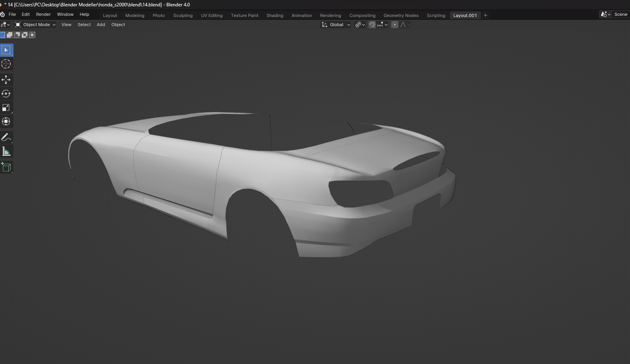Image resolution: width=630 pixels, height=364 pixels.
Task: Switch to the Sculpting workspace tab
Action: pos(183,15)
